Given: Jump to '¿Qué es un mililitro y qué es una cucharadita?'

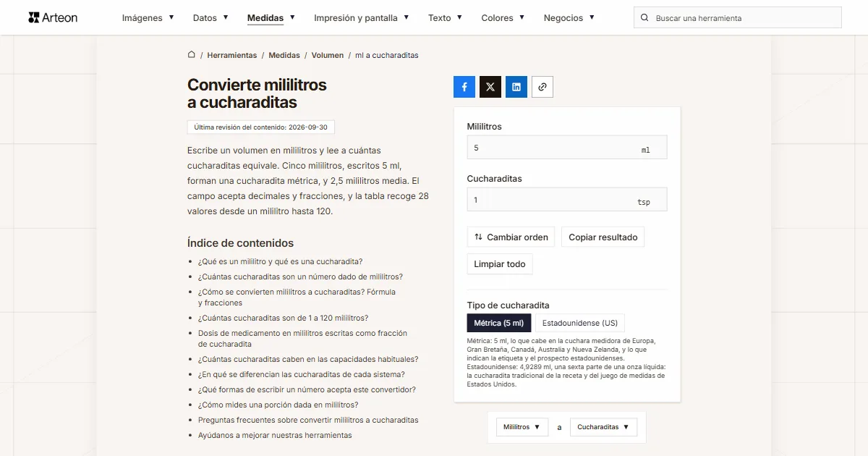Looking at the screenshot, I should tap(281, 261).
